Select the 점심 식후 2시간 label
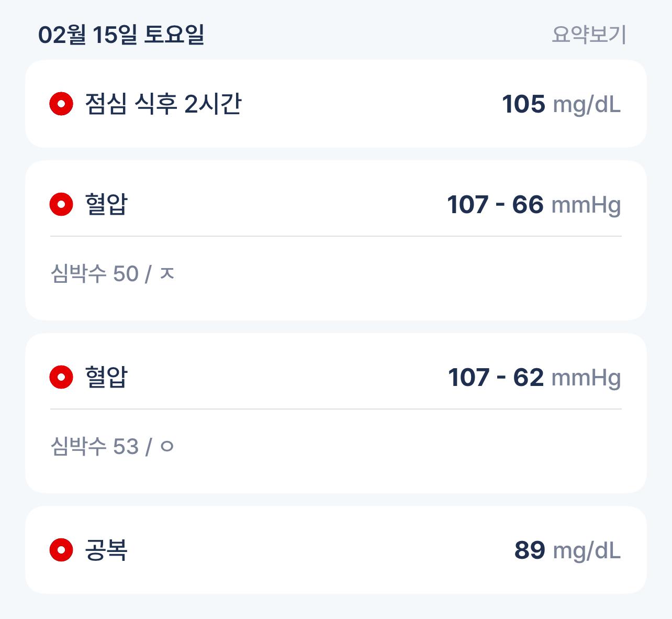The image size is (672, 619). click(163, 104)
